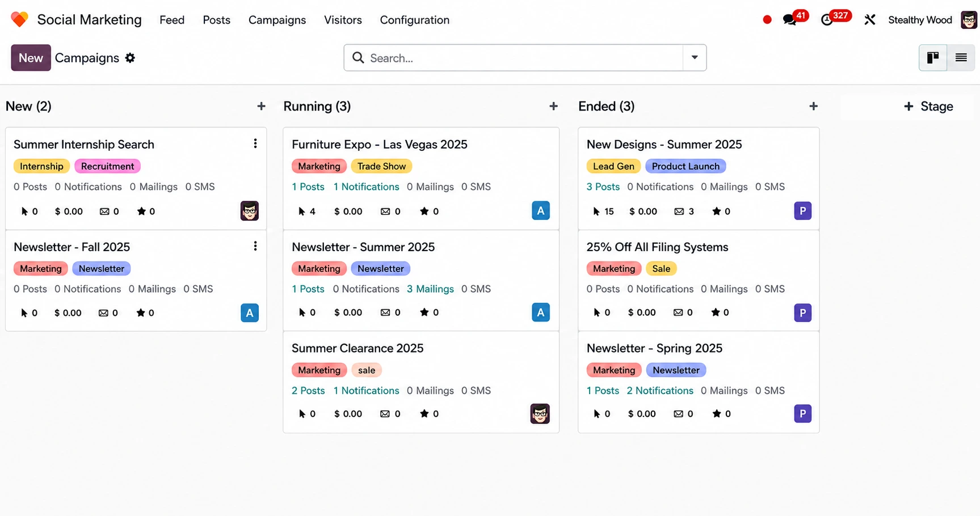This screenshot has height=516, width=980.
Task: Click the Stealthy Wood user name
Action: pos(920,20)
